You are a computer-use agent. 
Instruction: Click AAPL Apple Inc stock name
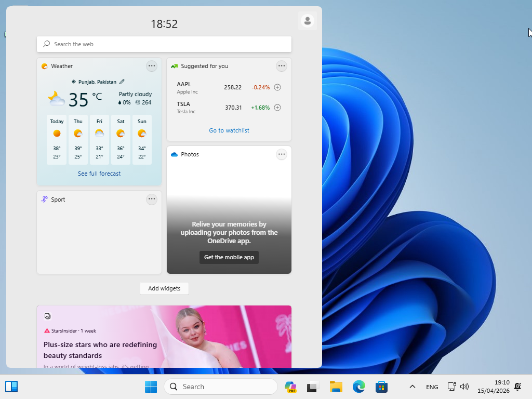[187, 87]
